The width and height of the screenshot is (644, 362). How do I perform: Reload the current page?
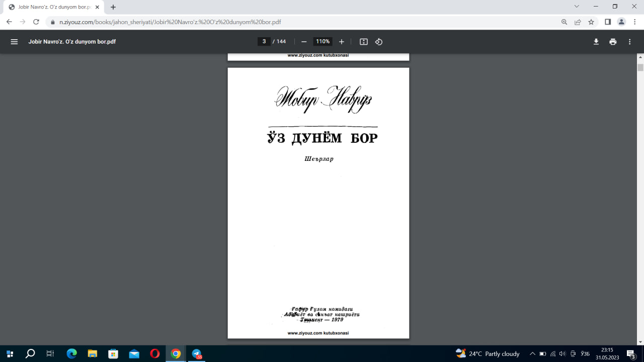point(36,22)
